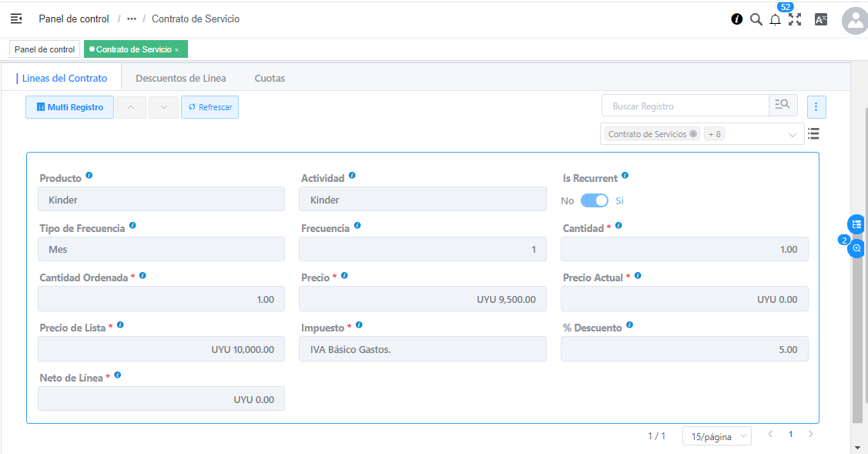This screenshot has width=868, height=454.
Task: Click the Buscar Registro search field
Action: click(685, 106)
